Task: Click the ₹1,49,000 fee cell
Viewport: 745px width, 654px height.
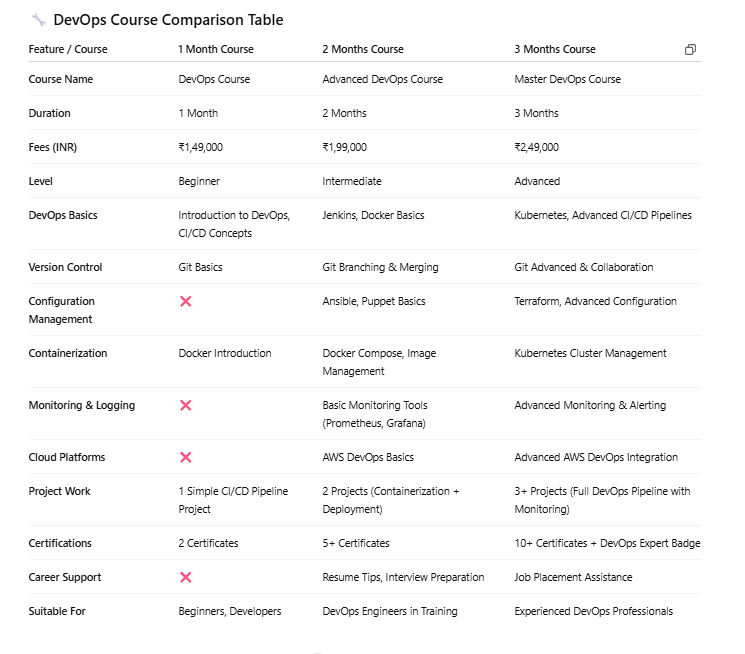Action: click(x=200, y=147)
